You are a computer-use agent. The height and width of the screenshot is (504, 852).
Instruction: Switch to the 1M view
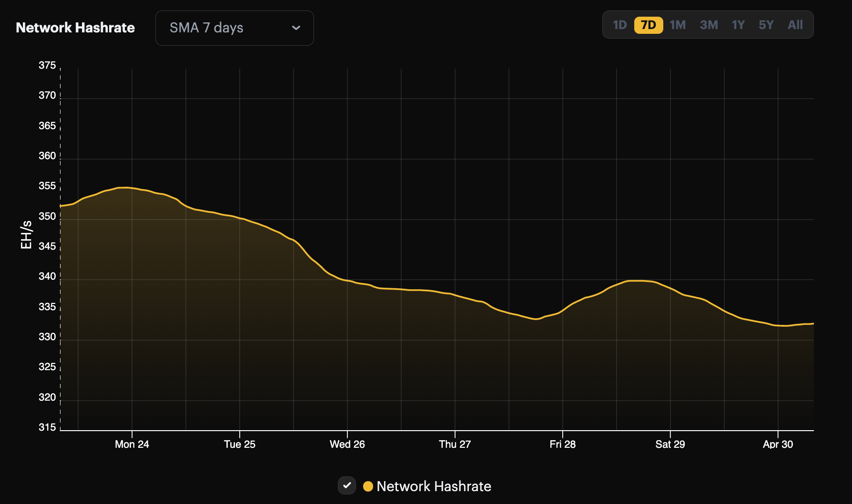point(678,25)
